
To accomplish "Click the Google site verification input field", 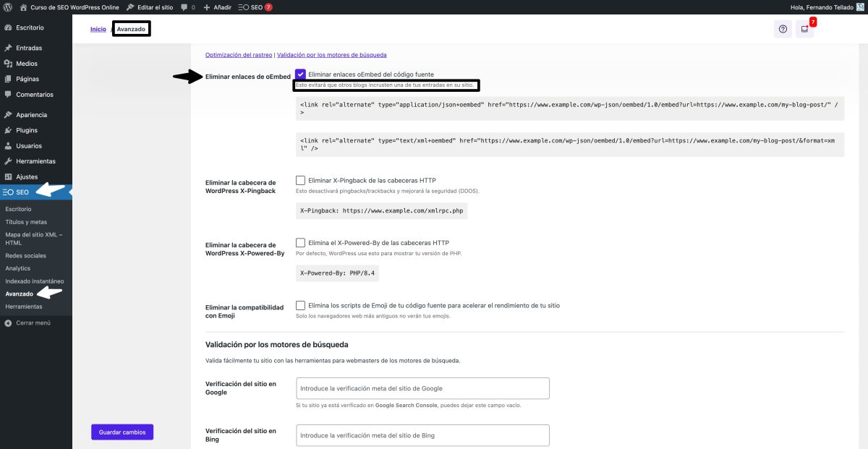I will 422,388.
